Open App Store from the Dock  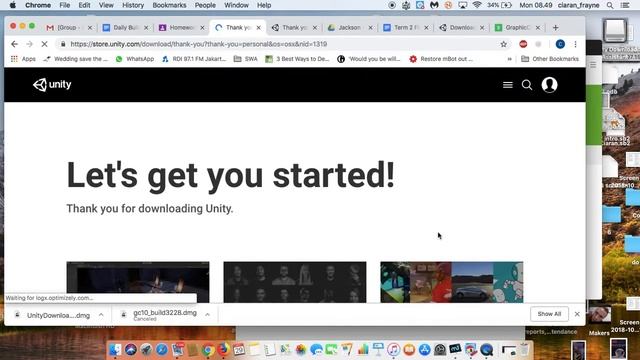[424, 350]
